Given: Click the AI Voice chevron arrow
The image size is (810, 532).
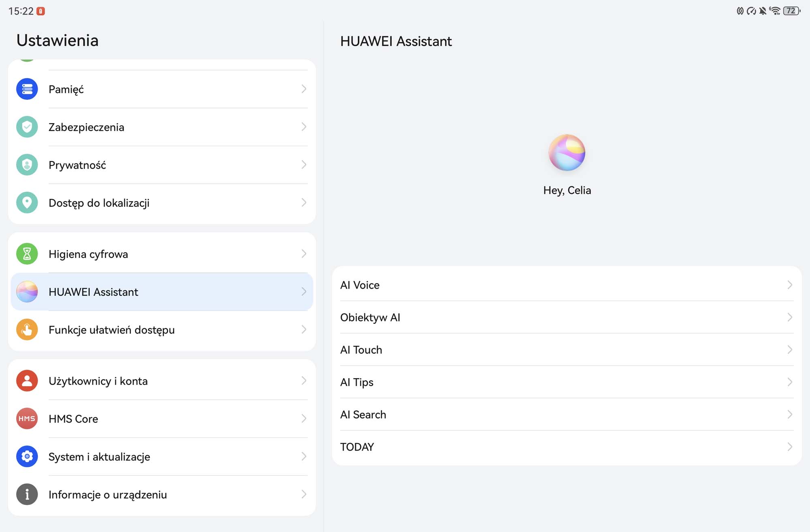Looking at the screenshot, I should (790, 285).
